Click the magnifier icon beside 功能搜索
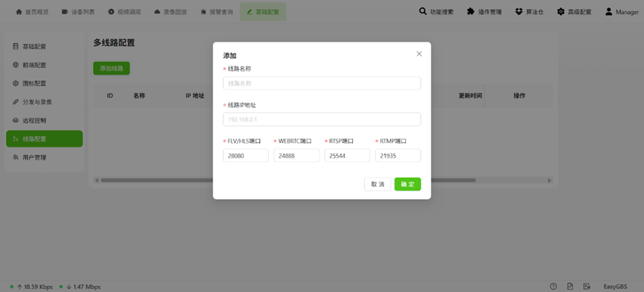 (x=423, y=11)
